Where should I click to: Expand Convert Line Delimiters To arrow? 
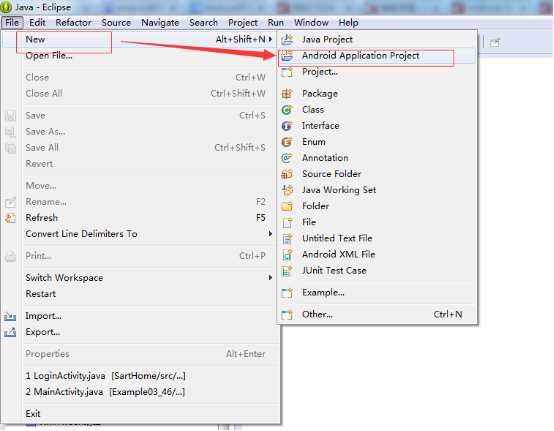pyautogui.click(x=270, y=234)
